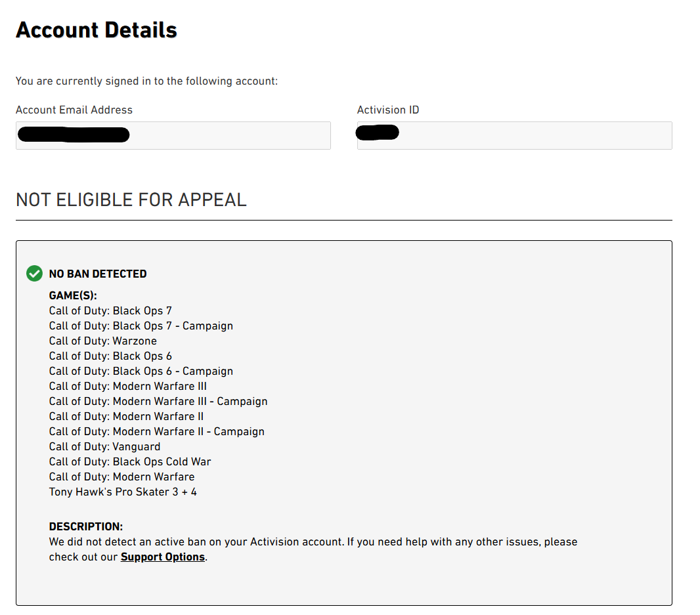Screen dimensions: 700x615
Task: Select Call of Duty: Vanguard entry
Action: point(104,447)
